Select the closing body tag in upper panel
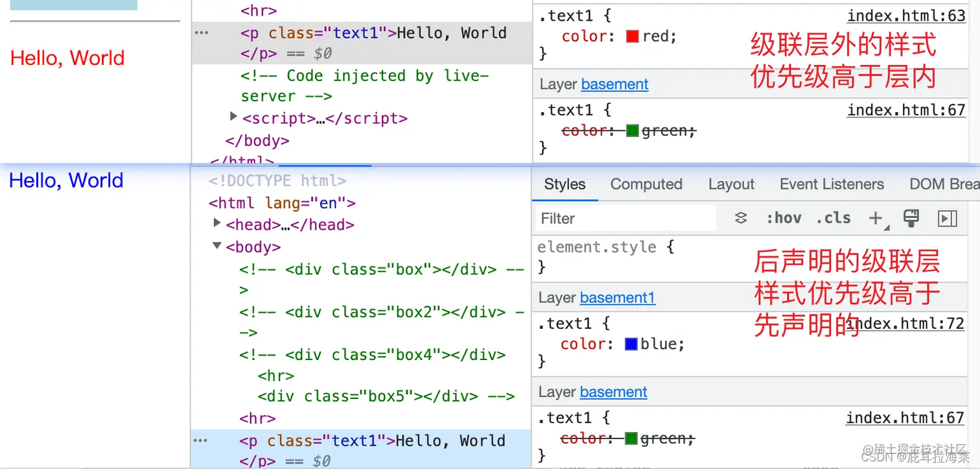 (x=257, y=141)
